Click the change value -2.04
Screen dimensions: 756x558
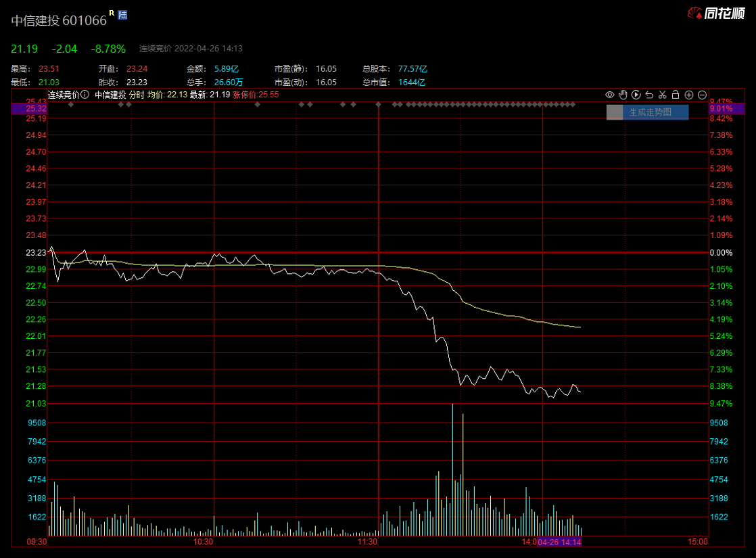pyautogui.click(x=64, y=49)
